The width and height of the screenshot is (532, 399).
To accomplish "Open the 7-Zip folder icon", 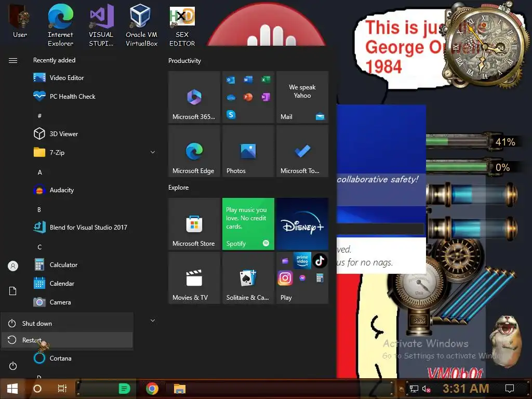I will click(39, 152).
